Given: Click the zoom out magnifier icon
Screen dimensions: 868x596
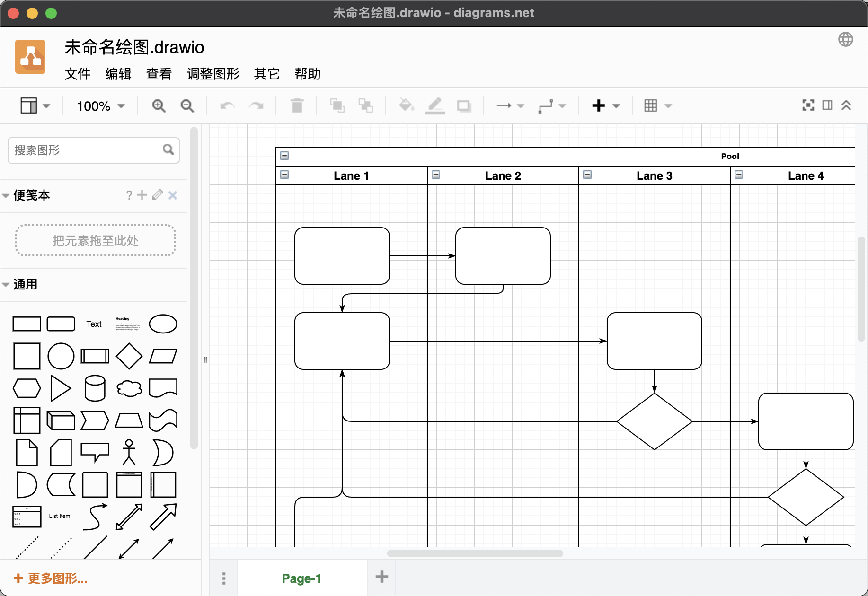Looking at the screenshot, I should (x=187, y=105).
